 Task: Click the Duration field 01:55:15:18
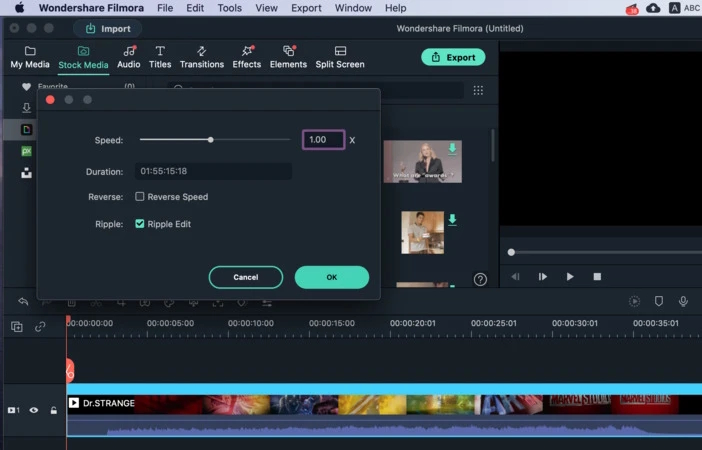pos(213,171)
